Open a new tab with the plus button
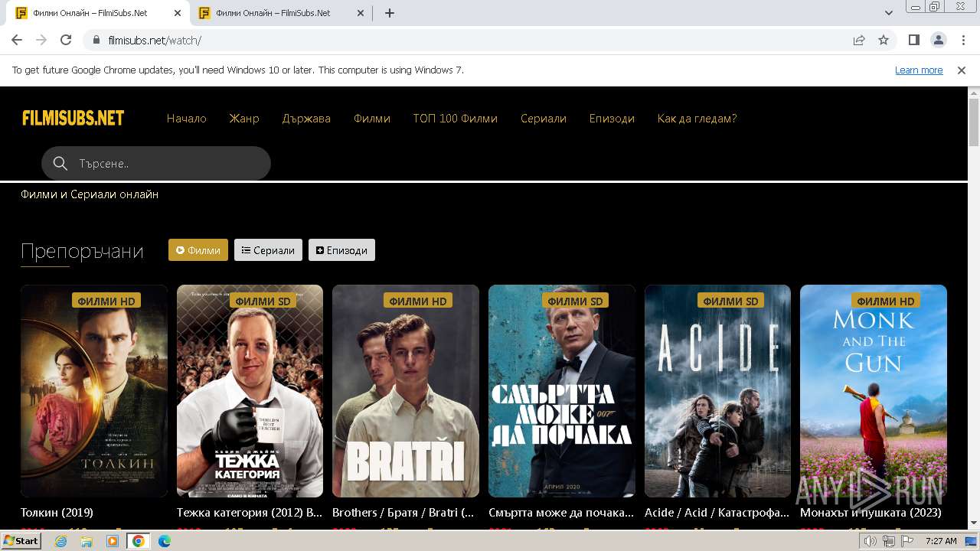Image resolution: width=980 pixels, height=551 pixels. (390, 13)
